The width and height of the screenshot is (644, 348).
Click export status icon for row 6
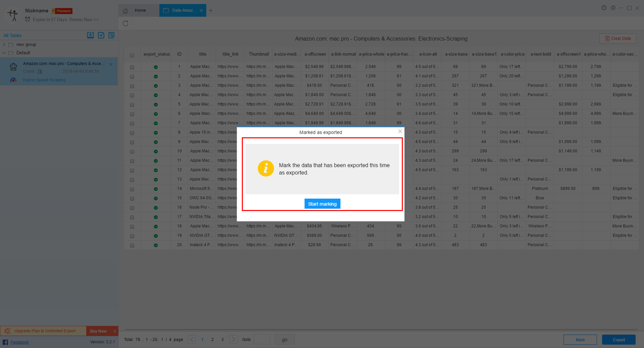[156, 114]
